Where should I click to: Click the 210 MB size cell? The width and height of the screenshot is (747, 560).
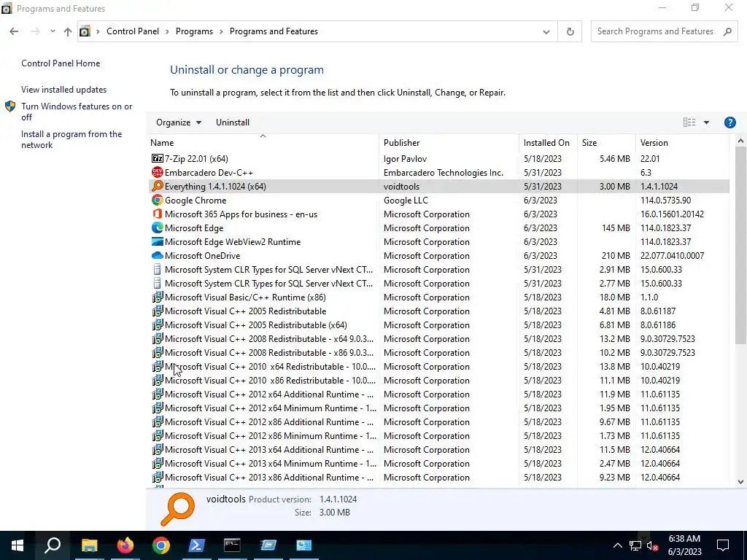[616, 255]
